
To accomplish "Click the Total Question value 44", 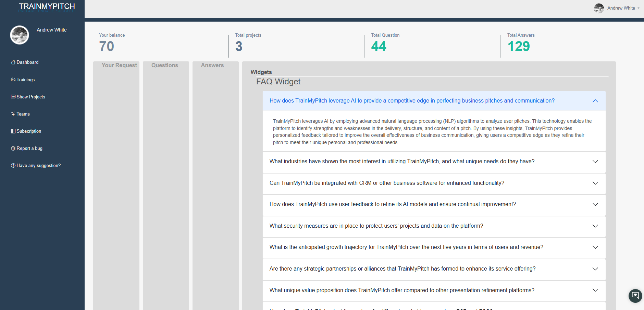I will point(379,46).
